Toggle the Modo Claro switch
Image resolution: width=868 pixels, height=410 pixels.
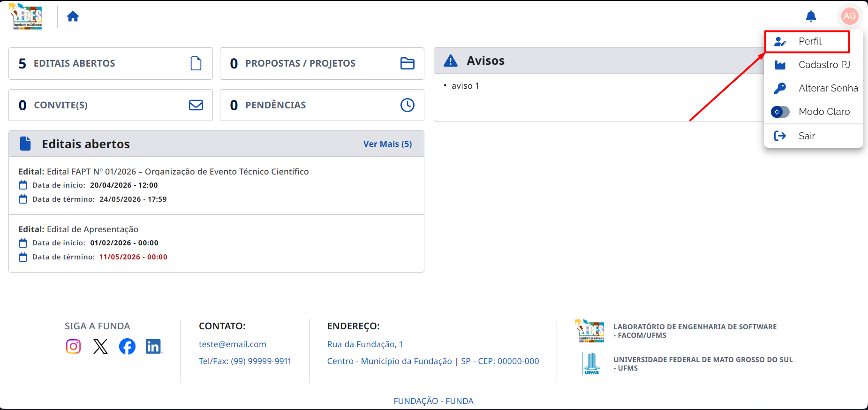780,112
